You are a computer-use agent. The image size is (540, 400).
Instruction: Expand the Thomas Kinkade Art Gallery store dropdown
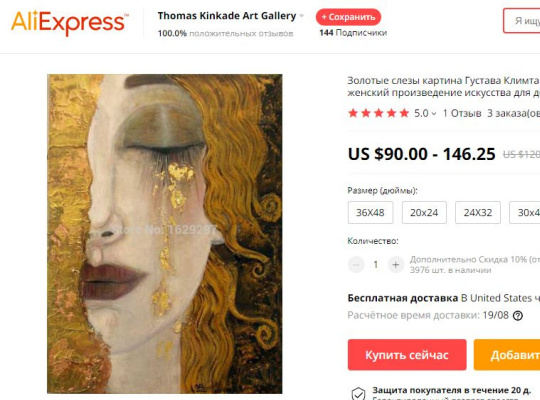(302, 16)
